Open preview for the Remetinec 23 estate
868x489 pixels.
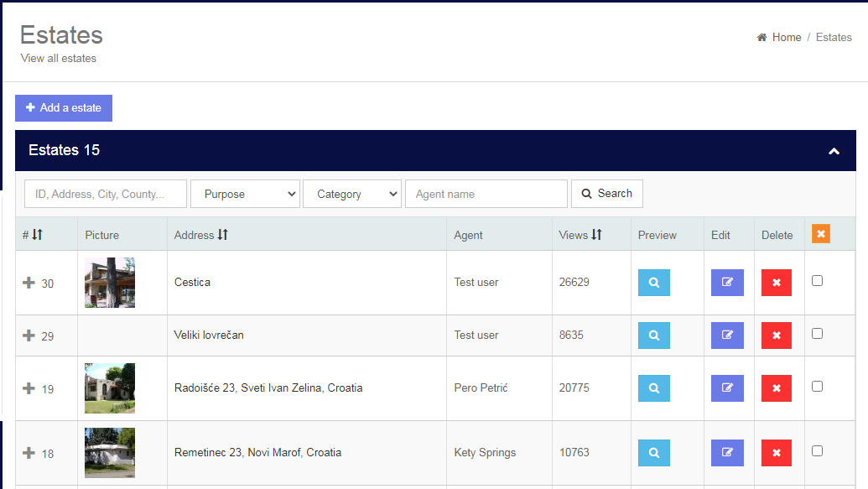tap(654, 452)
